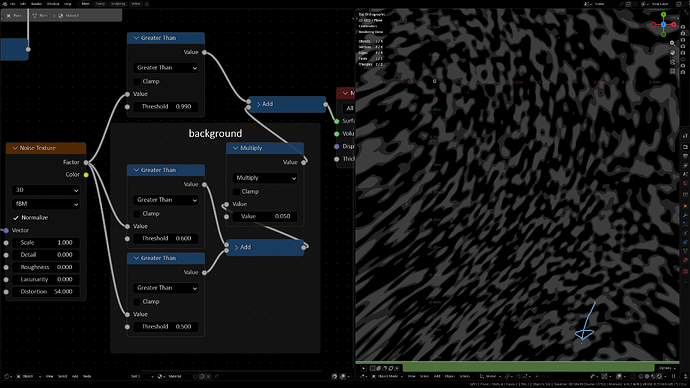Toggle the pin node tree icon
Image resolution: width=690 pixels, height=388 pixels.
217,377
